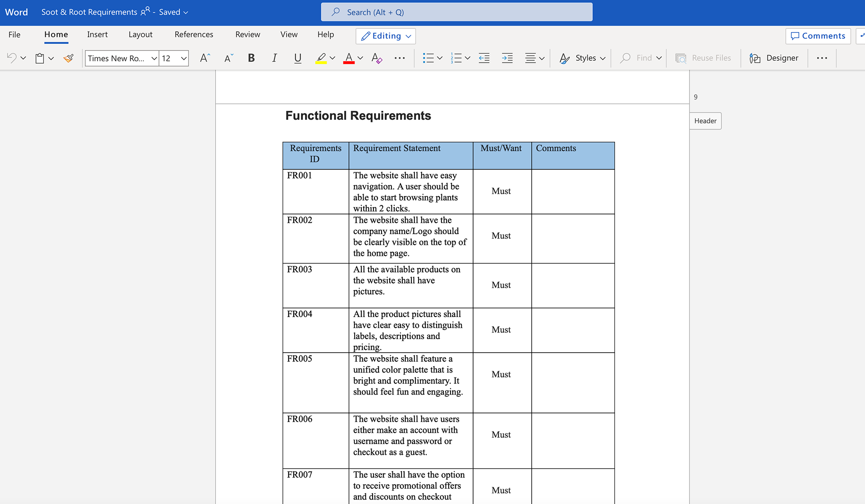Open the Designer pane

[x=774, y=58]
